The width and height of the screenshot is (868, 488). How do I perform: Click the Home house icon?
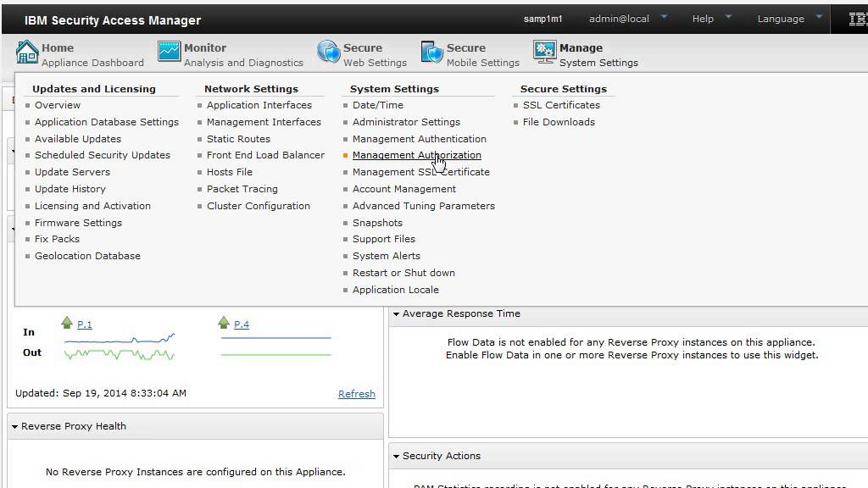pyautogui.click(x=26, y=53)
